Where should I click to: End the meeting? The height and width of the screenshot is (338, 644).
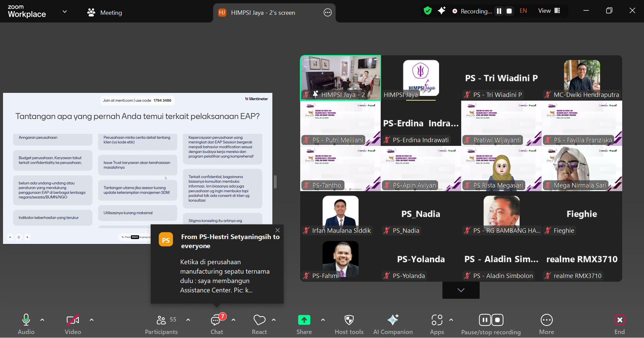pyautogui.click(x=620, y=324)
